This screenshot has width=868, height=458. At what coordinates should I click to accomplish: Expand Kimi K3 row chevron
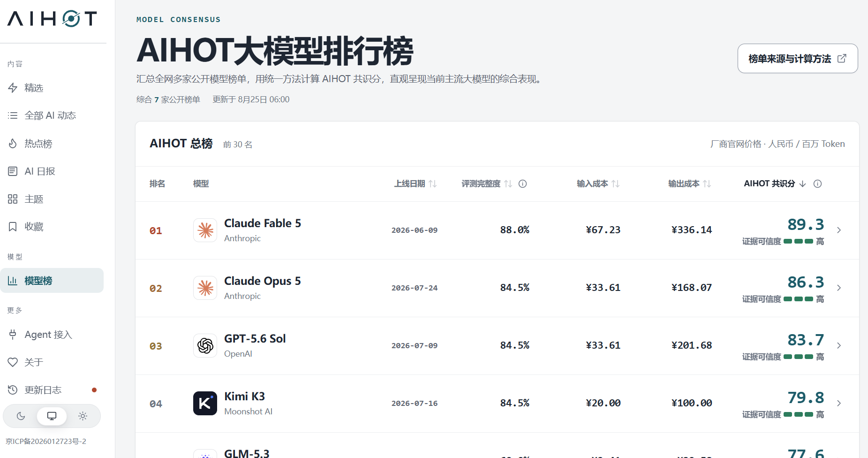(839, 403)
